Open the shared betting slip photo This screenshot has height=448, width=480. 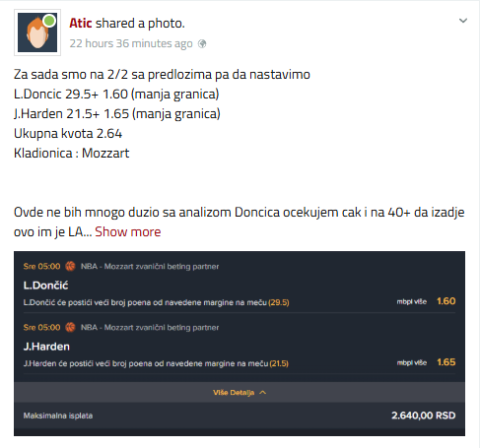(240, 344)
